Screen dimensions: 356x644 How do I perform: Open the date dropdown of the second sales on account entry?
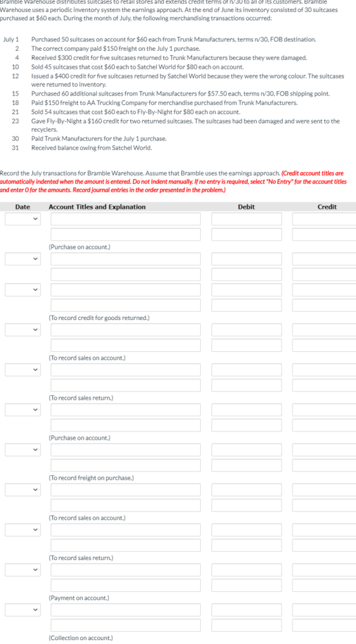coord(22,490)
